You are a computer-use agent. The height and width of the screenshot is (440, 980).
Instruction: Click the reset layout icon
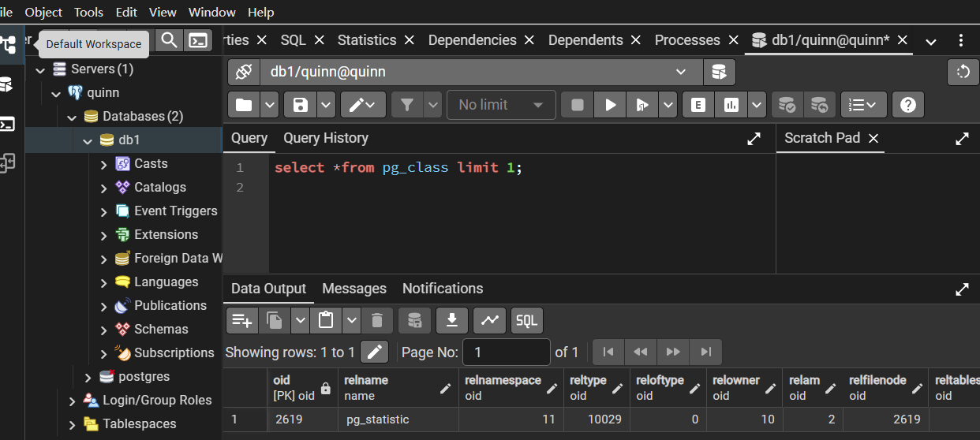pos(963,72)
